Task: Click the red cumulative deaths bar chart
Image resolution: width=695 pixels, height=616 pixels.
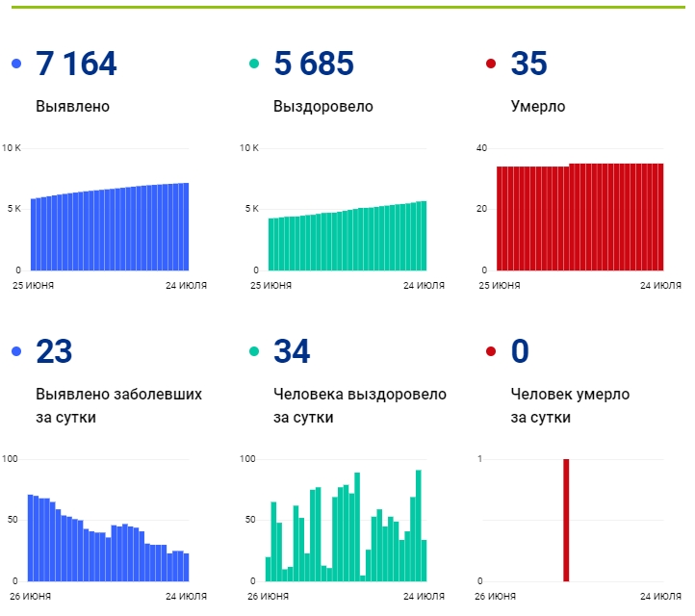Action: tap(580, 218)
